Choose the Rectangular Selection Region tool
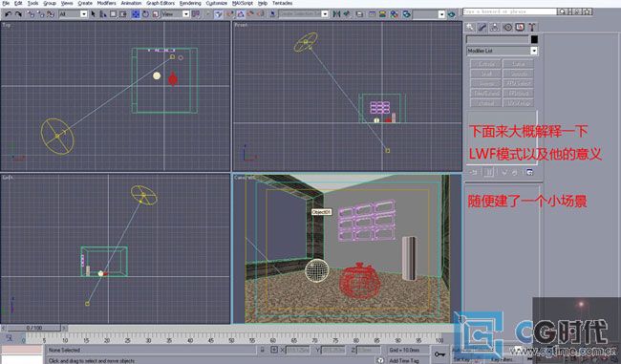This screenshot has height=364, width=621. coord(114,14)
